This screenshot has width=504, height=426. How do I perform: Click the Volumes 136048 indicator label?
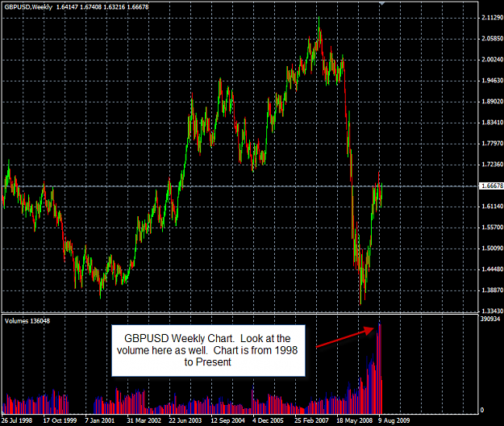[x=27, y=321]
